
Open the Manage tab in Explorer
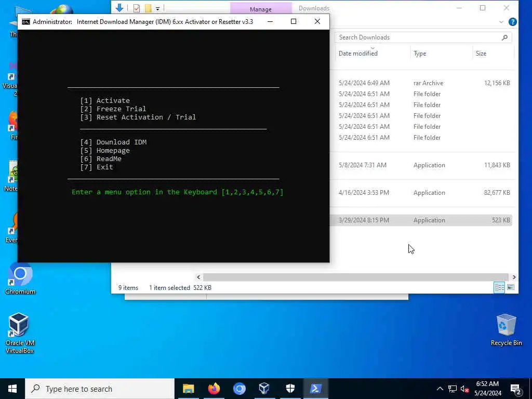pos(261,9)
